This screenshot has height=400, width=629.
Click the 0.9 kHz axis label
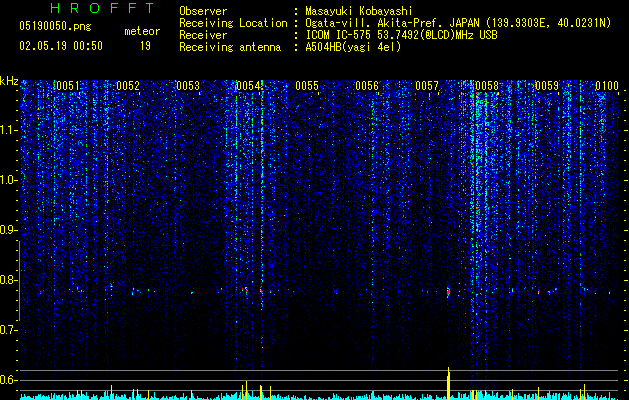pos(9,230)
